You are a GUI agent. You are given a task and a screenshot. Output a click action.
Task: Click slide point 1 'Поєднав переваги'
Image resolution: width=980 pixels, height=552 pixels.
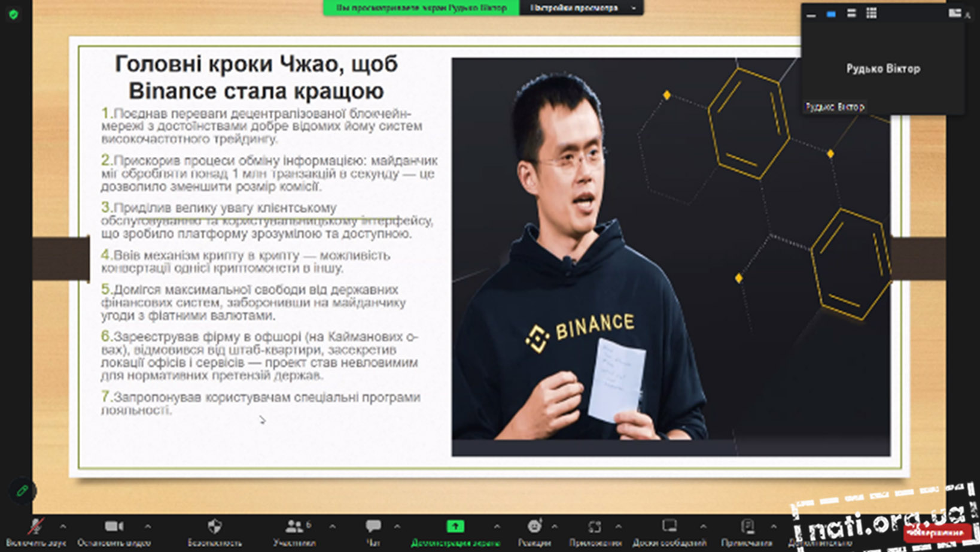pyautogui.click(x=261, y=126)
